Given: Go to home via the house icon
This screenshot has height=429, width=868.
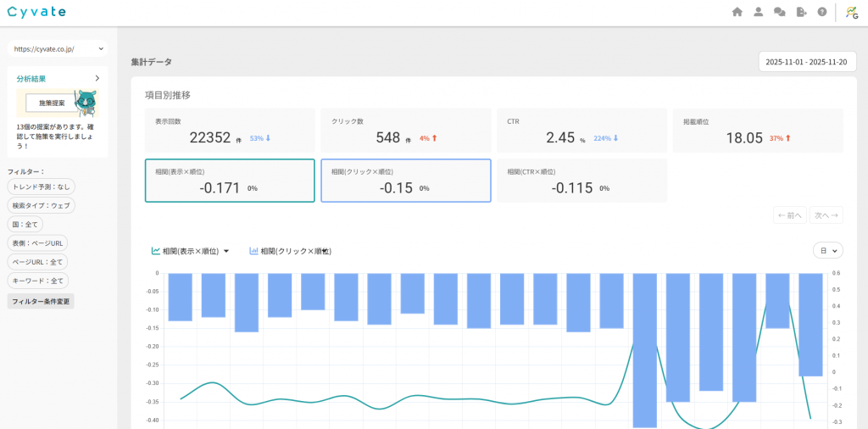Looking at the screenshot, I should click(737, 12).
